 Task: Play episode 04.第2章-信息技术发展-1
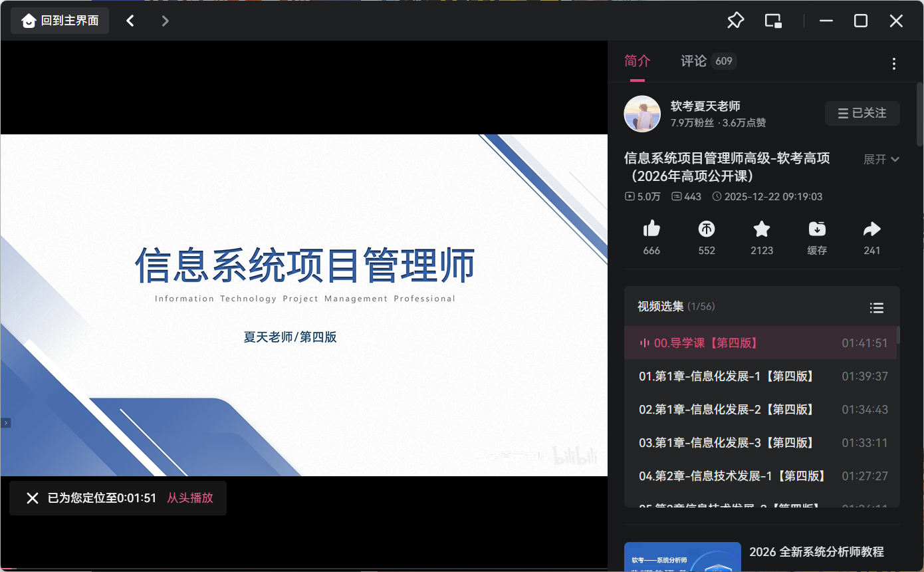[x=760, y=476]
